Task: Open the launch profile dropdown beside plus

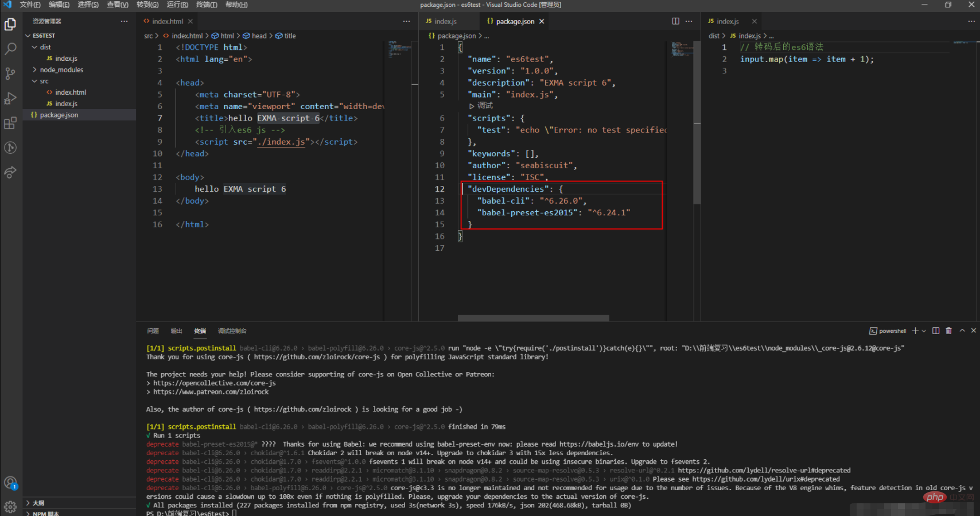Action: [x=924, y=331]
